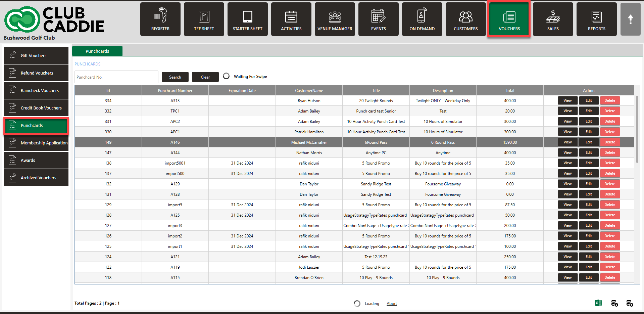Viewport: 644px width, 314px height.
Task: Collapse the top navigation with the up arrow
Action: pos(630,19)
